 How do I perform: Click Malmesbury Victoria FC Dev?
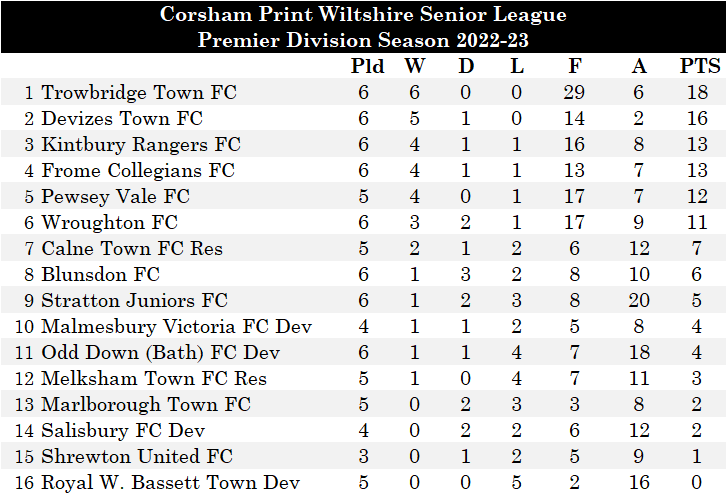176,327
